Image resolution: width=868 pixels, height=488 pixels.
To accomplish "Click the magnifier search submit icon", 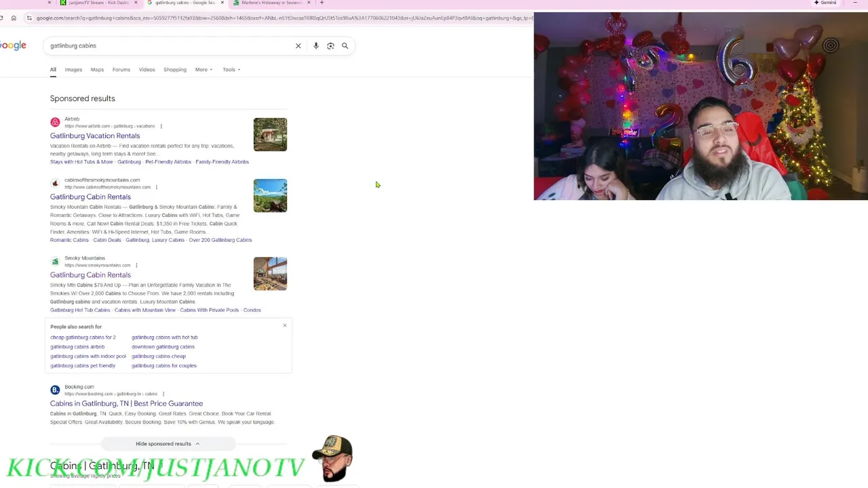I will pyautogui.click(x=345, y=46).
